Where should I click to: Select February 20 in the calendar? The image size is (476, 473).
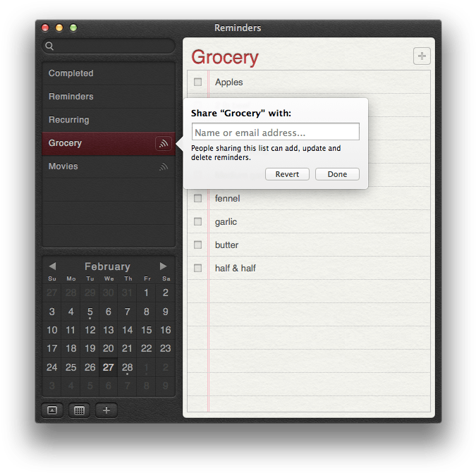tap(109, 348)
